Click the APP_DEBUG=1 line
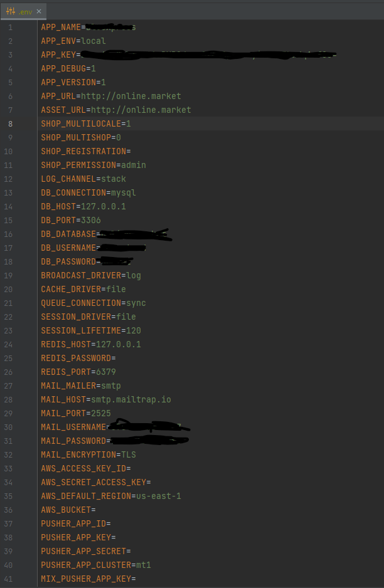This screenshot has width=384, height=588. coord(68,68)
